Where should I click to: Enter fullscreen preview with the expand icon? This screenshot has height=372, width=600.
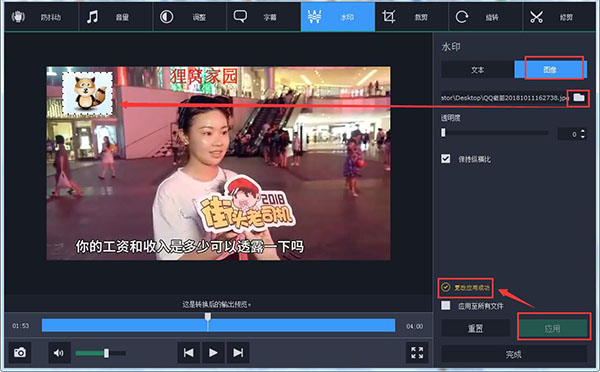417,352
